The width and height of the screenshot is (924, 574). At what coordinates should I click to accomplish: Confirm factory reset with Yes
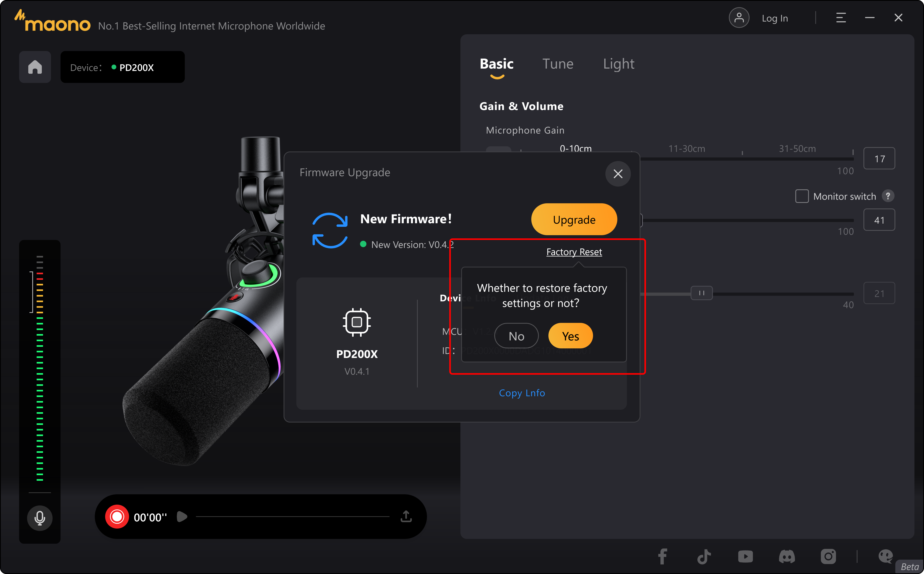pyautogui.click(x=570, y=336)
